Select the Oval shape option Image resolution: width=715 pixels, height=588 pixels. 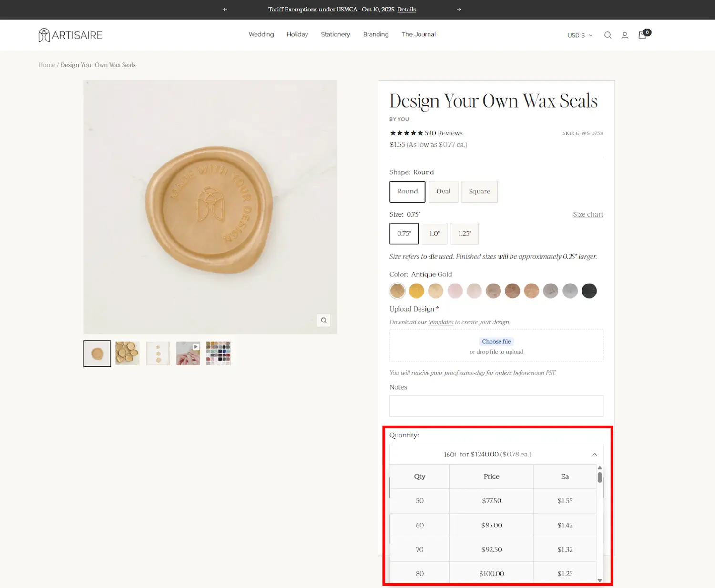pos(443,192)
